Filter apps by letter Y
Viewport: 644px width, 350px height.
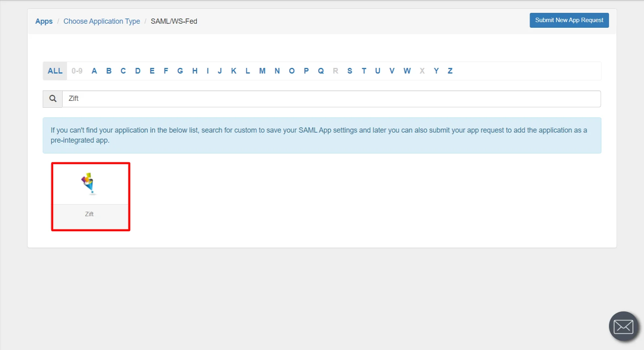click(436, 71)
